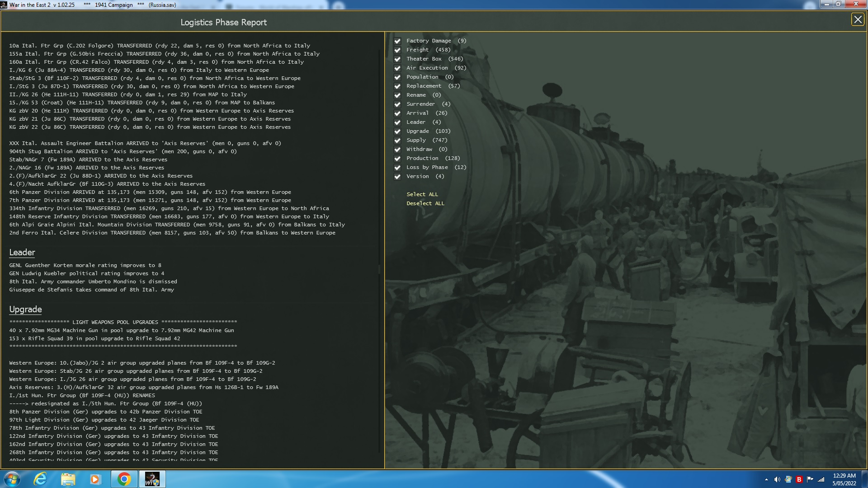Toggle the Freight report checkbox
The image size is (868, 488).
397,50
